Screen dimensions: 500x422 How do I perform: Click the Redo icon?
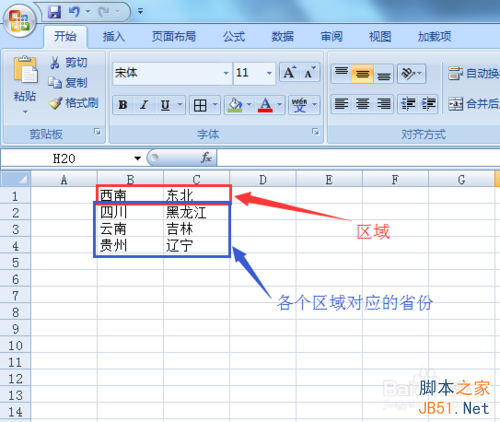(x=104, y=12)
